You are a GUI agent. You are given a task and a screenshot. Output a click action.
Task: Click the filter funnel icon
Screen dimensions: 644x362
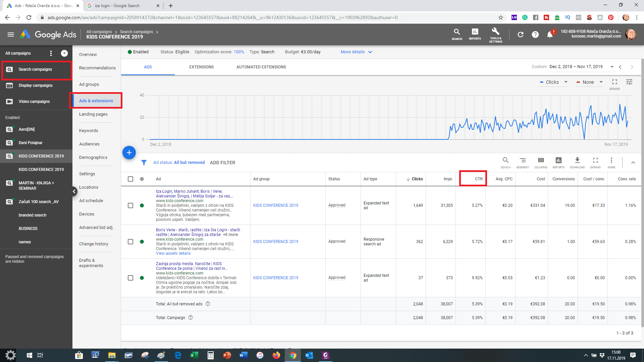[x=144, y=163]
